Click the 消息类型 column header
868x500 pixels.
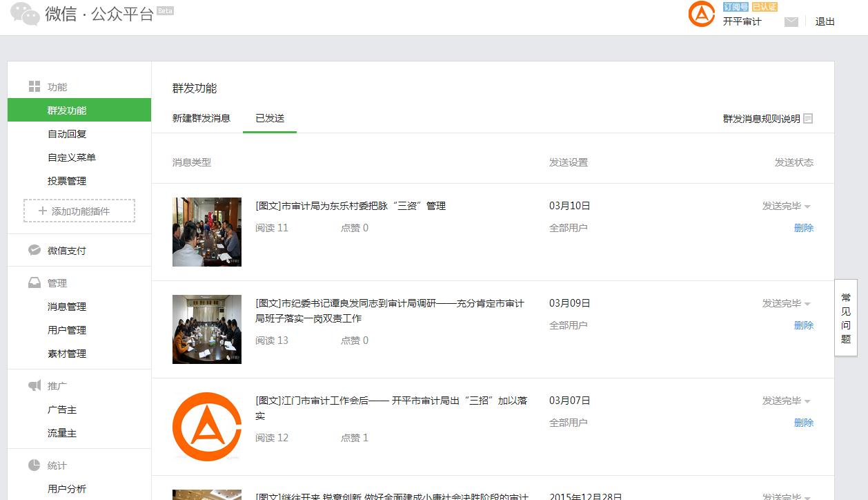coord(192,162)
